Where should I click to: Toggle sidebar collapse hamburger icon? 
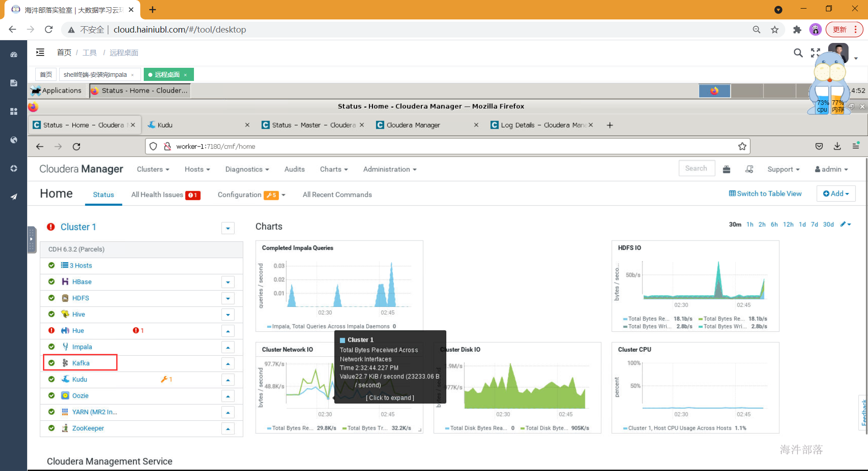[x=40, y=52]
